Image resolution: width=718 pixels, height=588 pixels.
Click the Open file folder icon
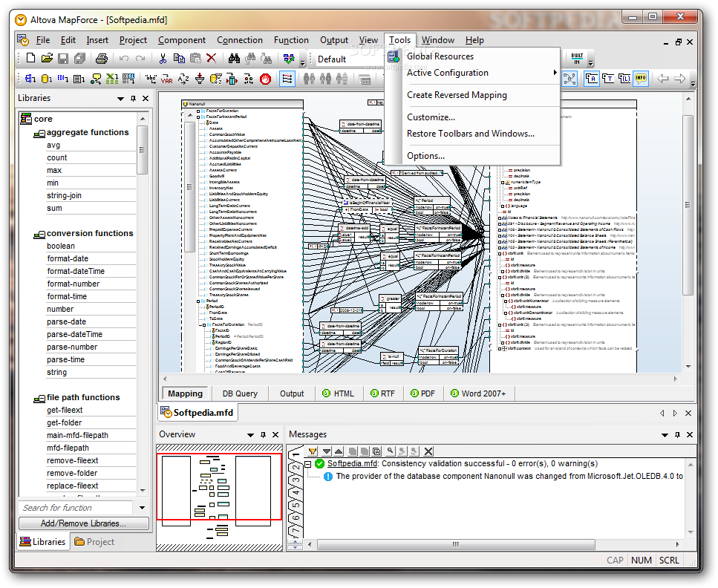[x=46, y=58]
